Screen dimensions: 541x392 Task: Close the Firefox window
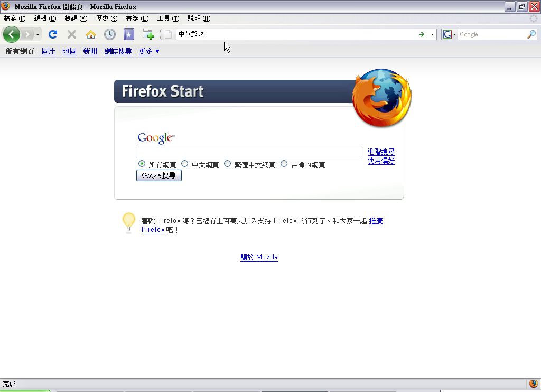[535, 6]
